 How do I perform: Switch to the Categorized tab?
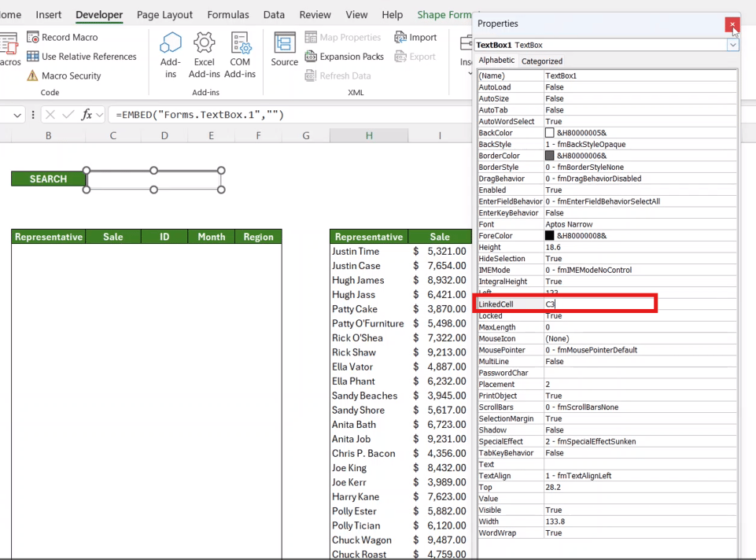[542, 61]
